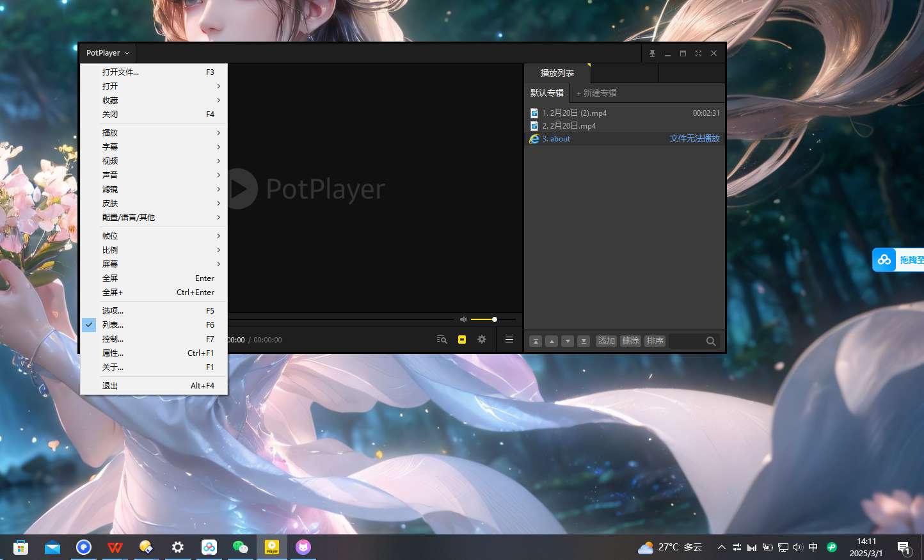Open the hamburger menu beside the gear
The width and height of the screenshot is (924, 560).
point(509,340)
